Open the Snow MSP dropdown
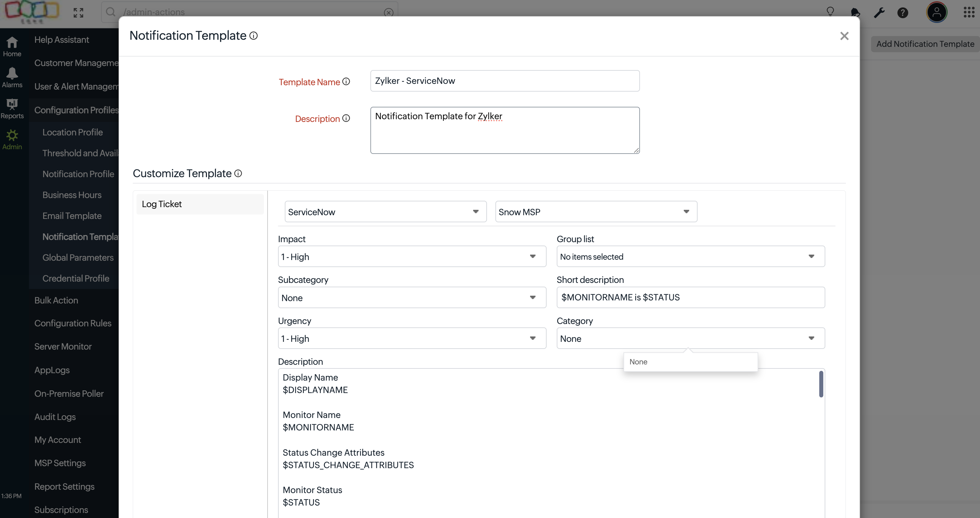 coord(596,212)
